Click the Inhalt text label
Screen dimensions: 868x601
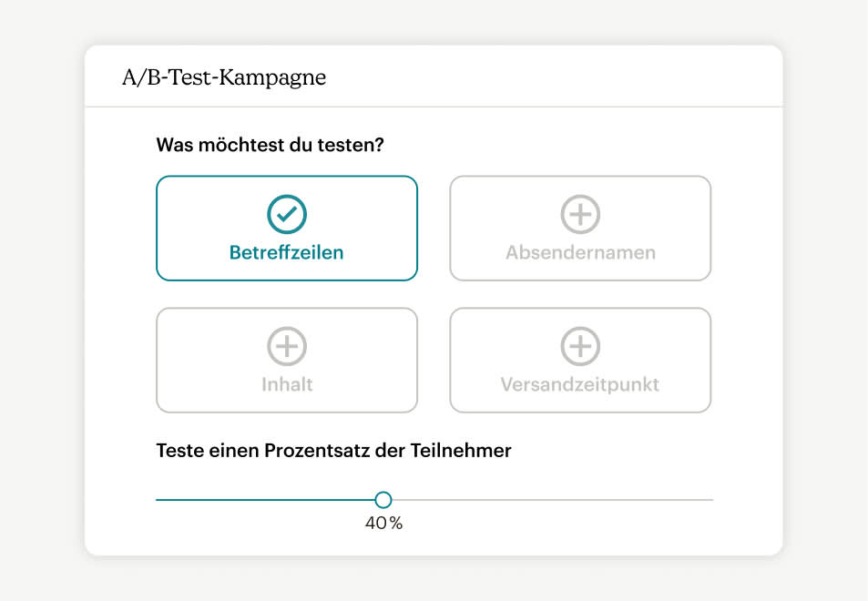coord(287,384)
